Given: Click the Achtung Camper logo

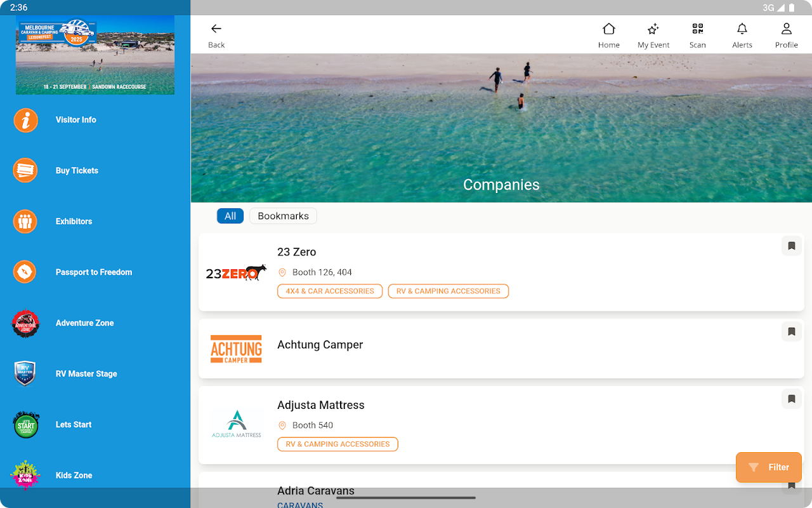Looking at the screenshot, I should [x=236, y=349].
